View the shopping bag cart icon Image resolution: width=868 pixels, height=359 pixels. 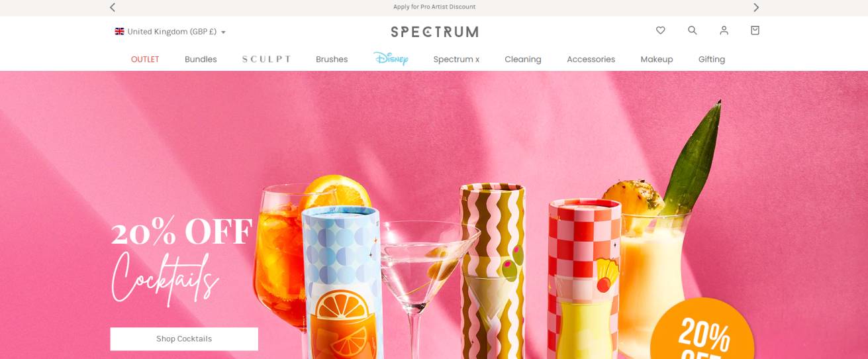point(755,30)
